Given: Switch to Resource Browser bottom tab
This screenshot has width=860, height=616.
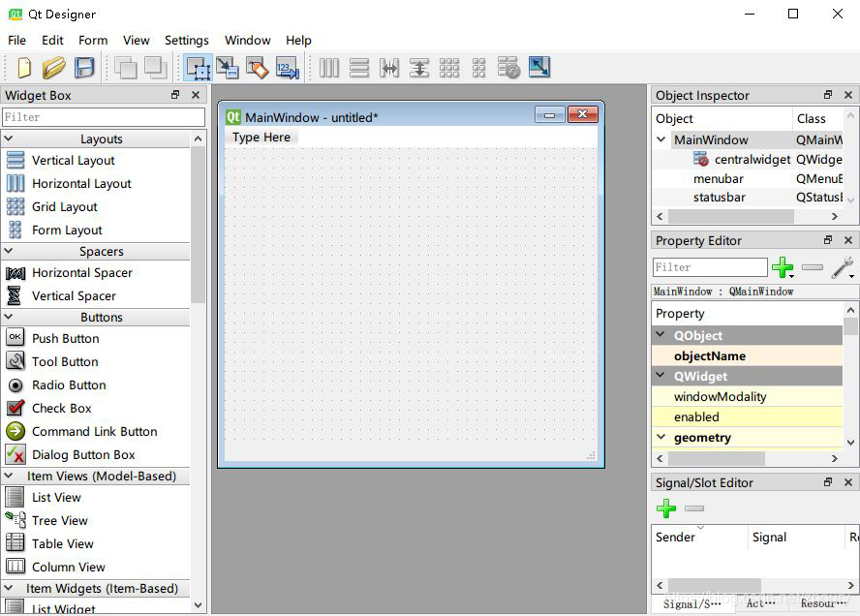Looking at the screenshot, I should pyautogui.click(x=823, y=603).
